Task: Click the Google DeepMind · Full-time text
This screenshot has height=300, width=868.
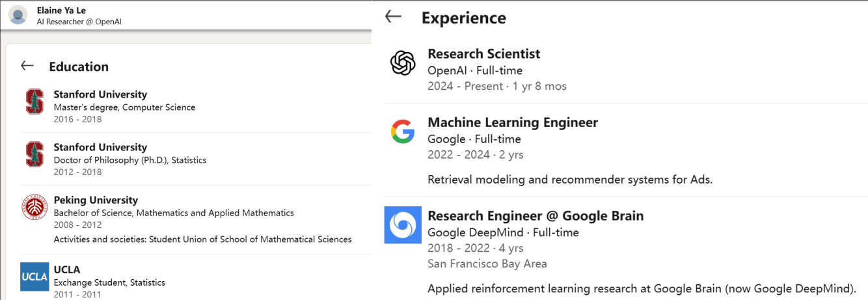Action: [x=503, y=232]
